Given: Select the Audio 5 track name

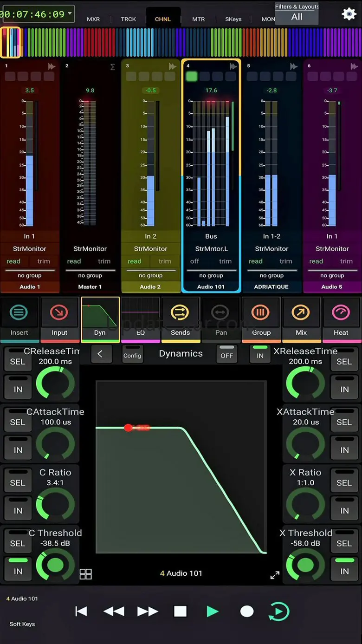Looking at the screenshot, I should [332, 287].
